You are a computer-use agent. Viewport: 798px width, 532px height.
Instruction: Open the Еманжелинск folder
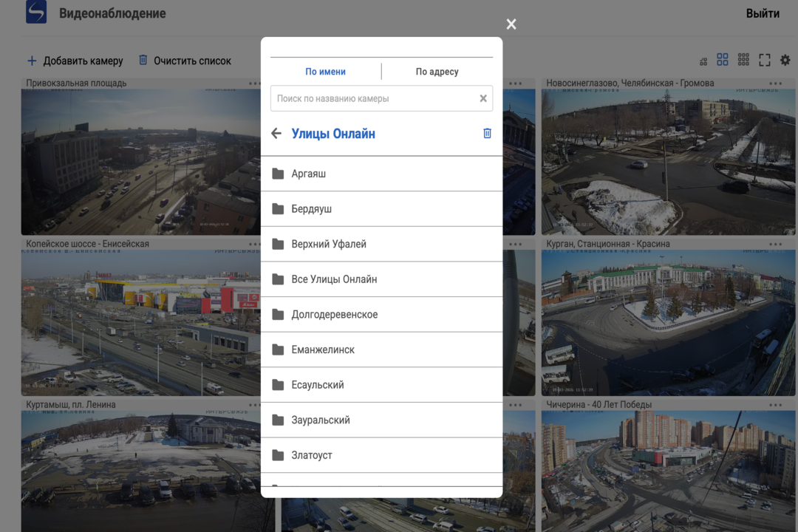click(382, 349)
